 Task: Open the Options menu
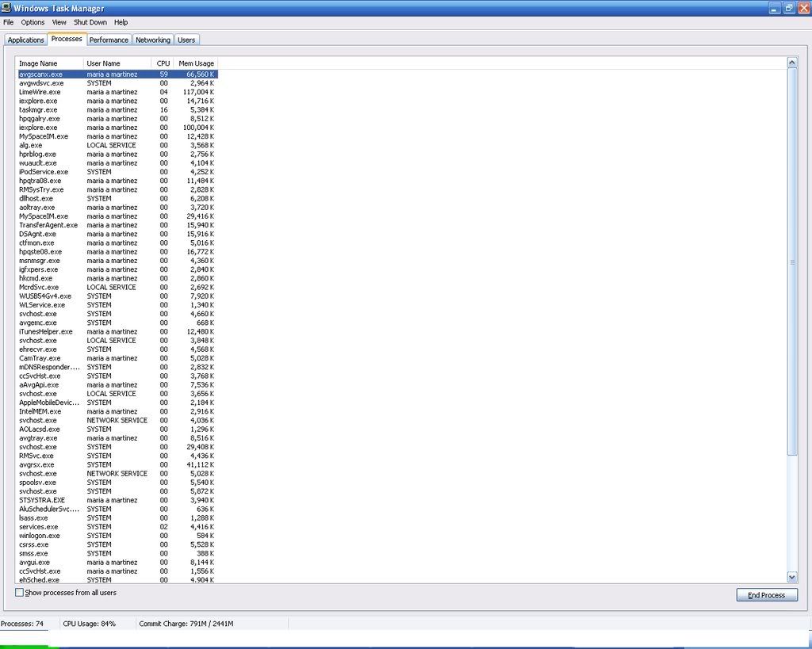[33, 22]
